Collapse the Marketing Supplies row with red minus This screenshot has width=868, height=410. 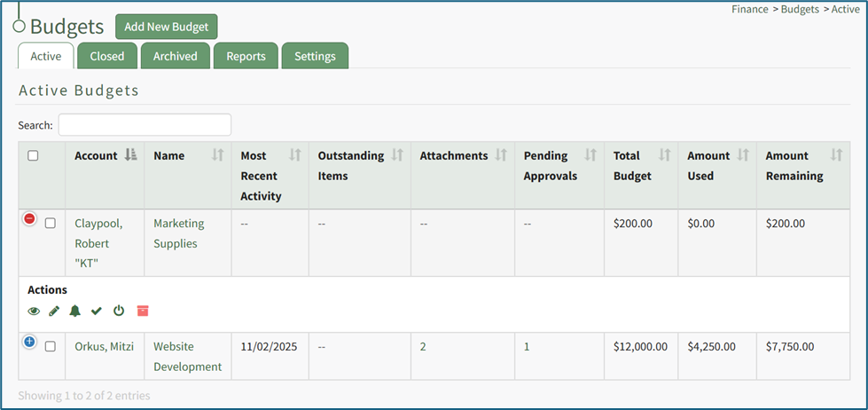[29, 218]
